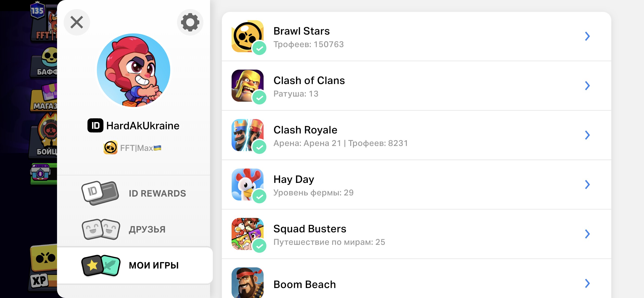
Task: Tap the Clash of Clans barbarian icon
Action: (247, 86)
